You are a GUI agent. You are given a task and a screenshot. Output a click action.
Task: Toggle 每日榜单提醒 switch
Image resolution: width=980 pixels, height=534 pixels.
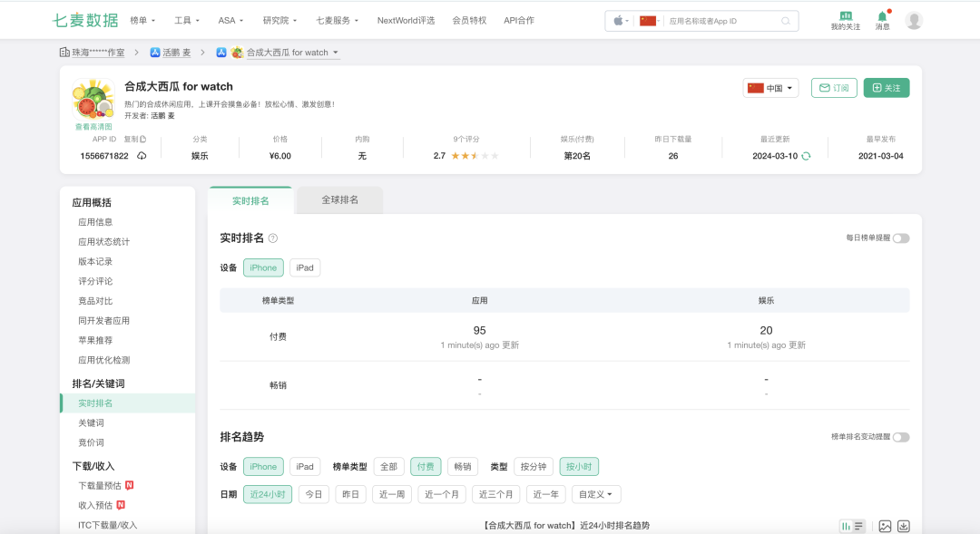901,238
